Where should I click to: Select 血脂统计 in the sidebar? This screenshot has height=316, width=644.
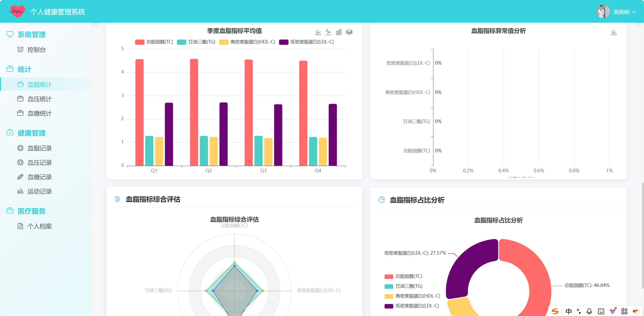pos(45,84)
